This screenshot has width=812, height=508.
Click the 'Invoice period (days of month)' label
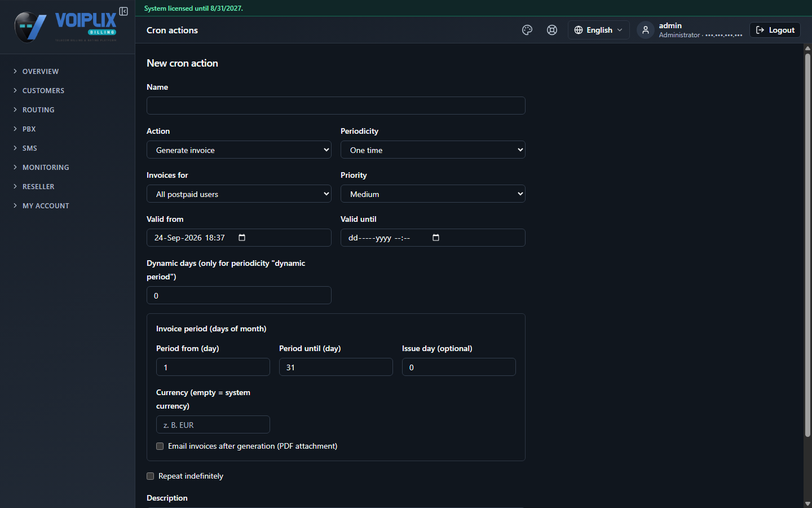[x=211, y=329]
